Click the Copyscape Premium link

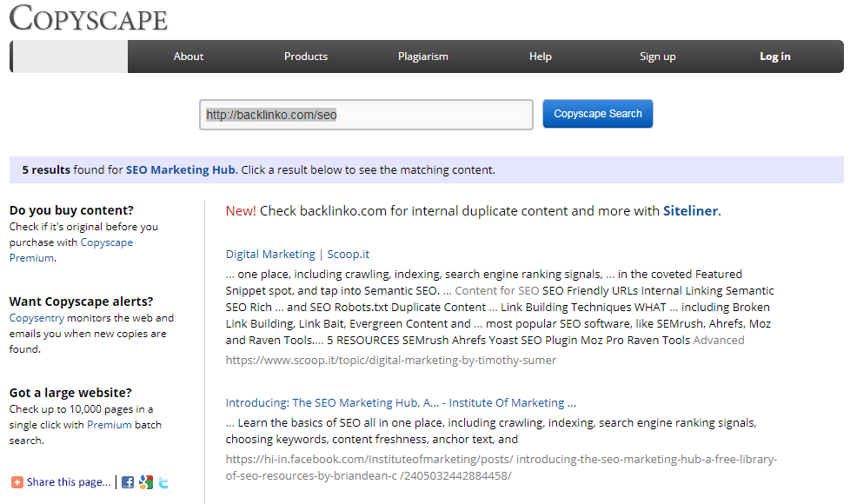(106, 242)
